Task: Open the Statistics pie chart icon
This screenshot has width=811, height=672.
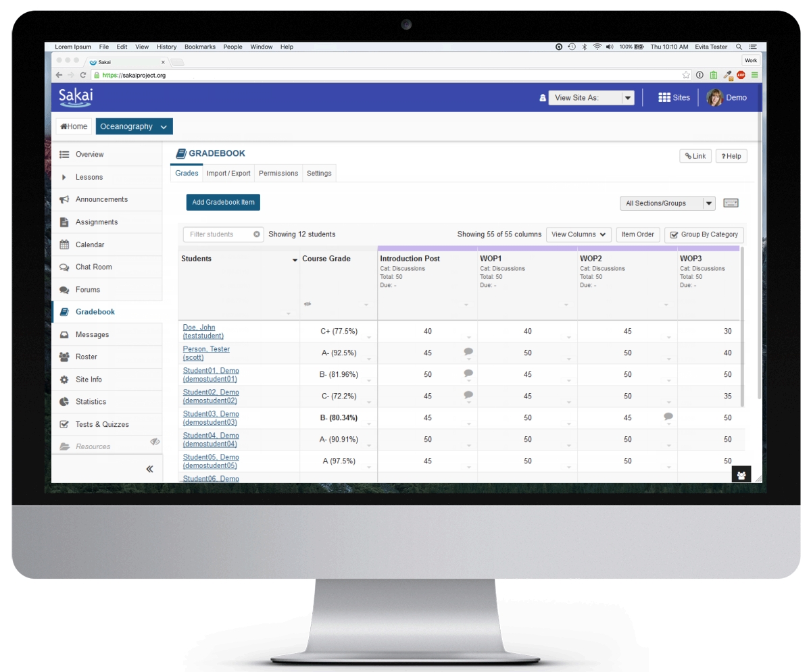Action: (64, 402)
